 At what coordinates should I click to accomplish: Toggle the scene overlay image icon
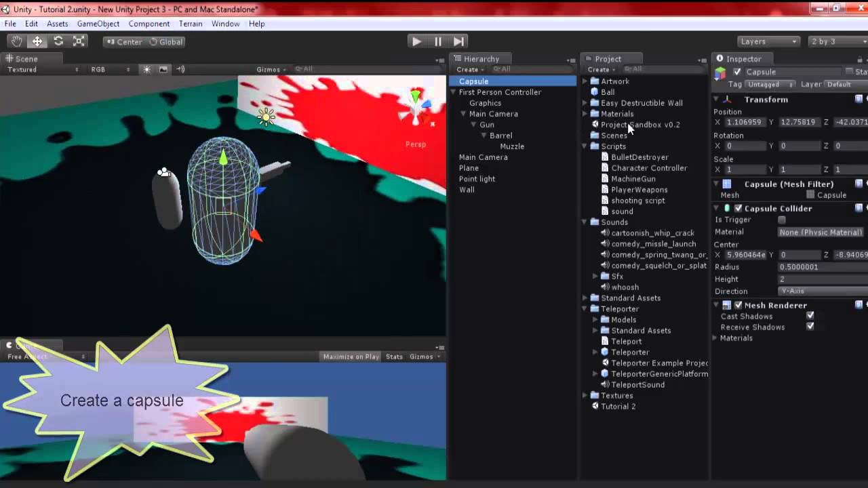[163, 69]
